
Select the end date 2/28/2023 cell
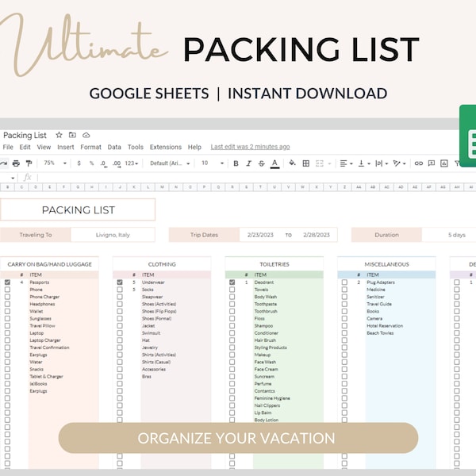coord(317,235)
